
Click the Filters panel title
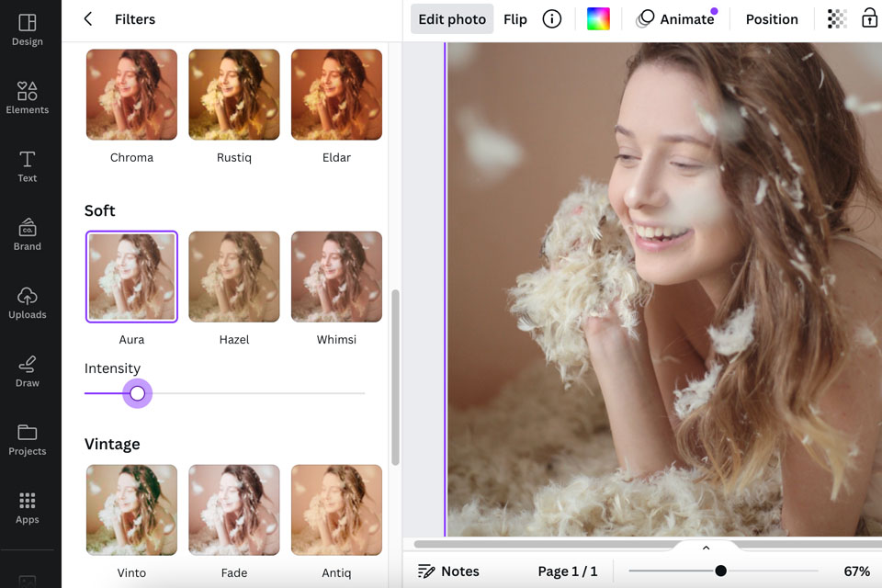click(135, 19)
